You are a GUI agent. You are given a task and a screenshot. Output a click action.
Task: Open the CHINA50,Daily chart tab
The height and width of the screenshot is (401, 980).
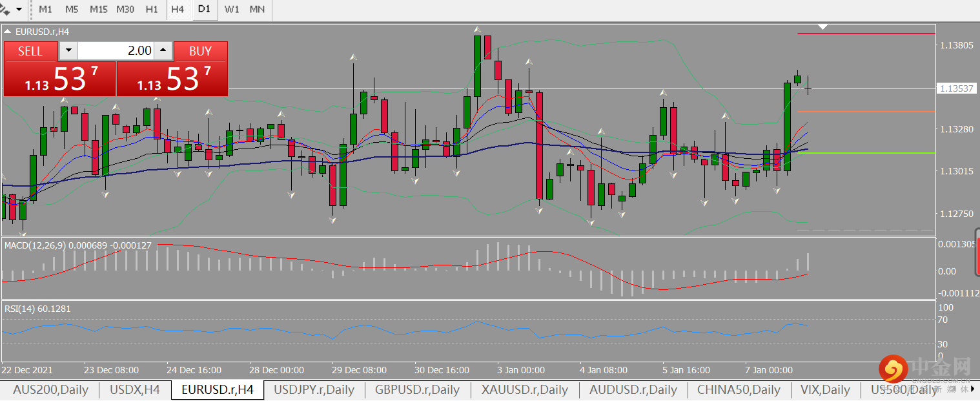[x=739, y=389]
